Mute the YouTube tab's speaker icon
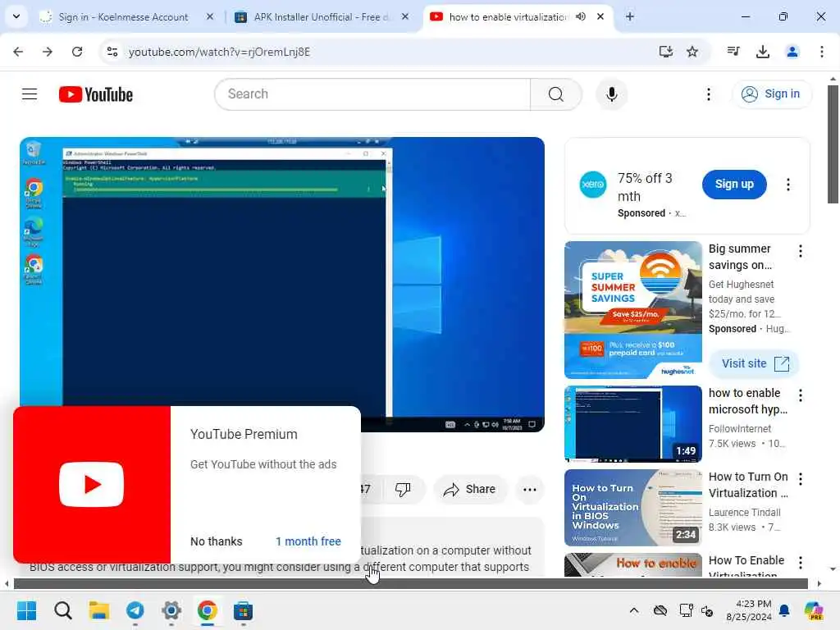 point(580,16)
